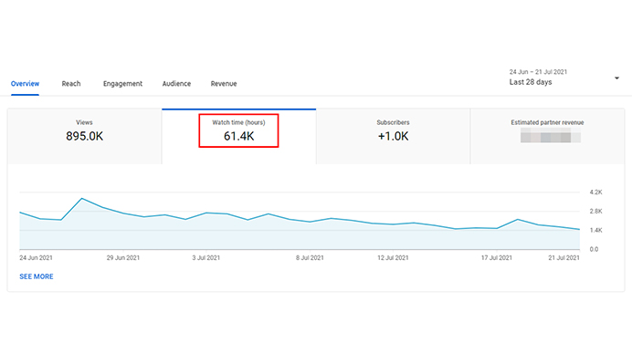
Task: Open the Reach tab
Action: coord(71,84)
